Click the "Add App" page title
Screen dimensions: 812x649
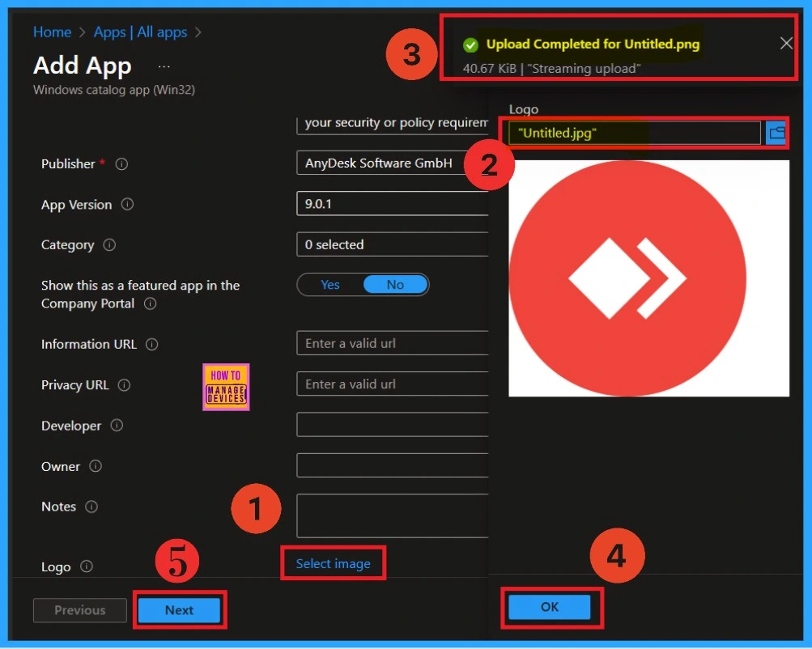click(x=83, y=66)
